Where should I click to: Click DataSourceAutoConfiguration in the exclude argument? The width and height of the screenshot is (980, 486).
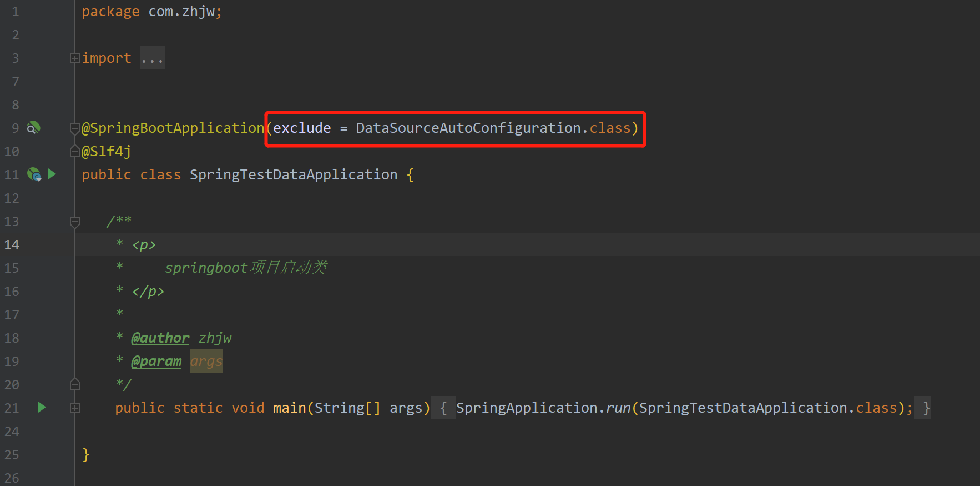[468, 128]
